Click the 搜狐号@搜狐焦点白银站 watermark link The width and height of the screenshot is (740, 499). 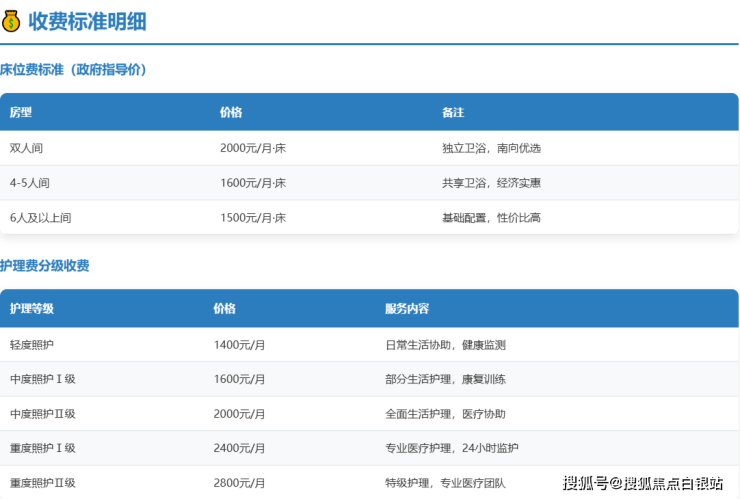click(643, 484)
